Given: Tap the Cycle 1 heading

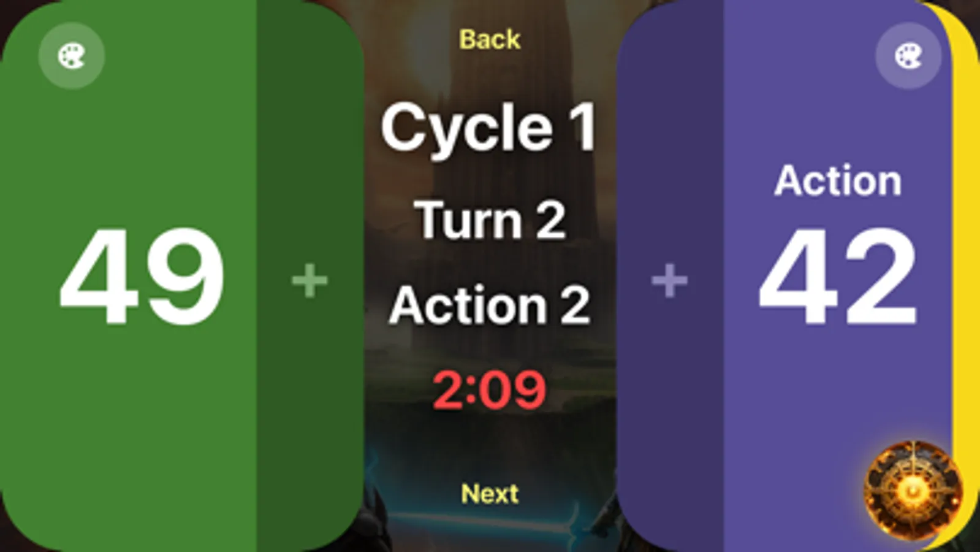Looking at the screenshot, I should (488, 128).
